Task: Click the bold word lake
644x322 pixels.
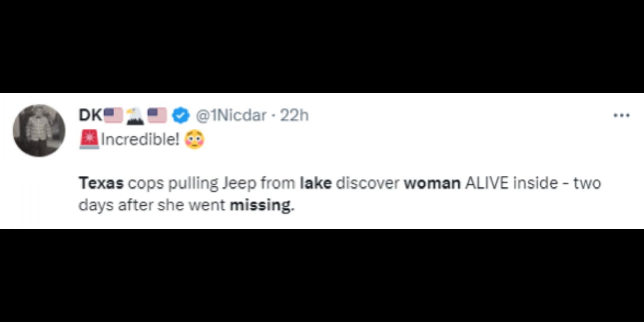Action: coord(316,183)
